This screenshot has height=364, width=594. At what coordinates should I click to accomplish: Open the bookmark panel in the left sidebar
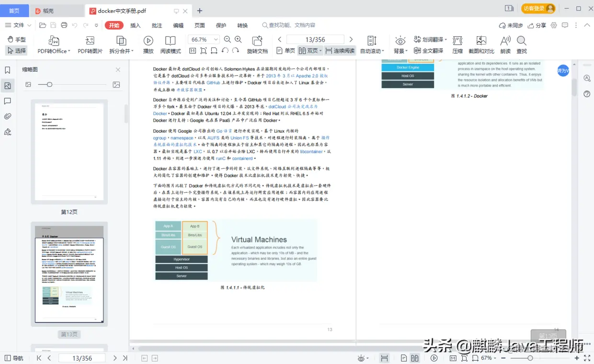pyautogui.click(x=8, y=70)
